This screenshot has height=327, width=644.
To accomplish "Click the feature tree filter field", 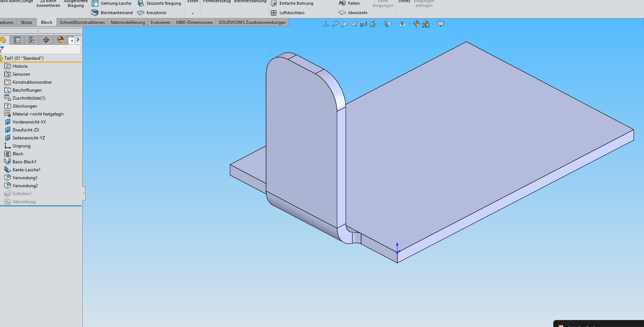I will click(x=42, y=50).
